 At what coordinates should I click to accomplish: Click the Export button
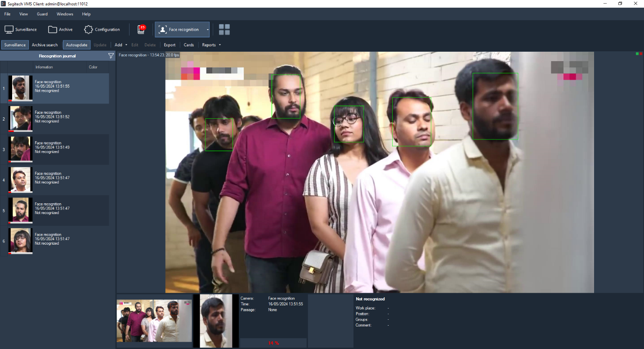pos(170,45)
